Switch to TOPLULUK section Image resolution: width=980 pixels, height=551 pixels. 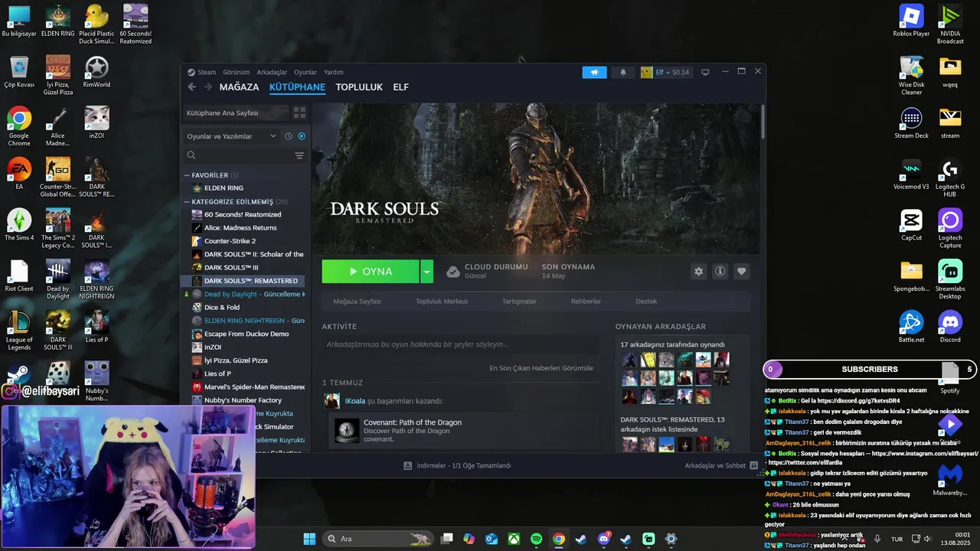359,87
